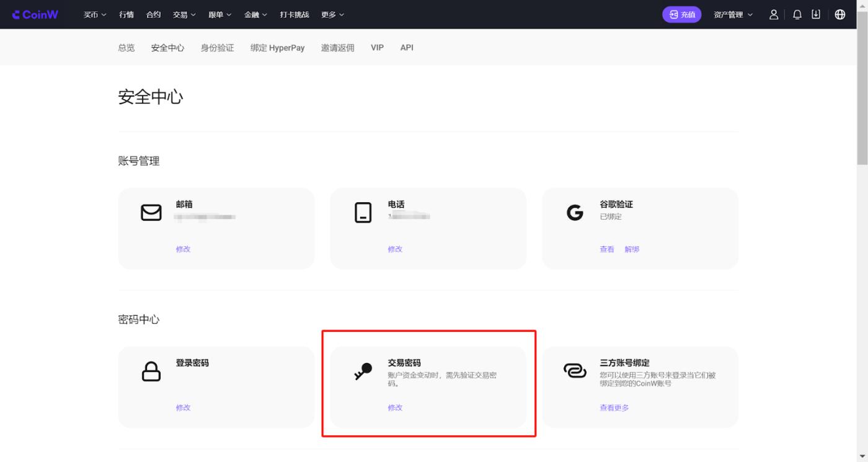
Task: Expand the 交易 dropdown in navbar
Action: 184,14
